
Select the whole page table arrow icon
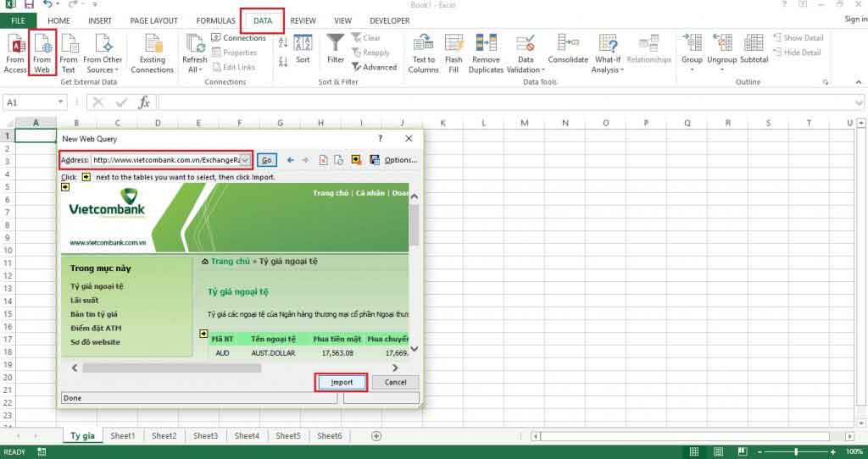pos(65,187)
